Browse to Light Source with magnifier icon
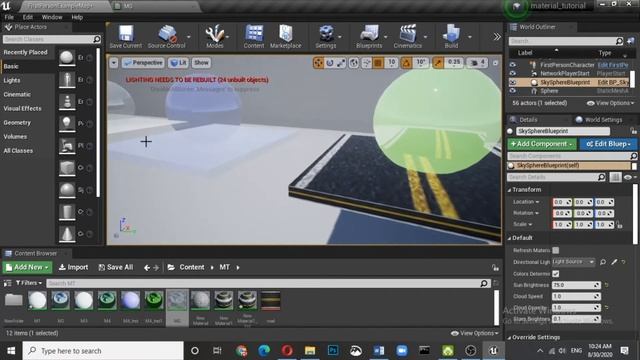The image size is (640, 360). pyautogui.click(x=603, y=262)
